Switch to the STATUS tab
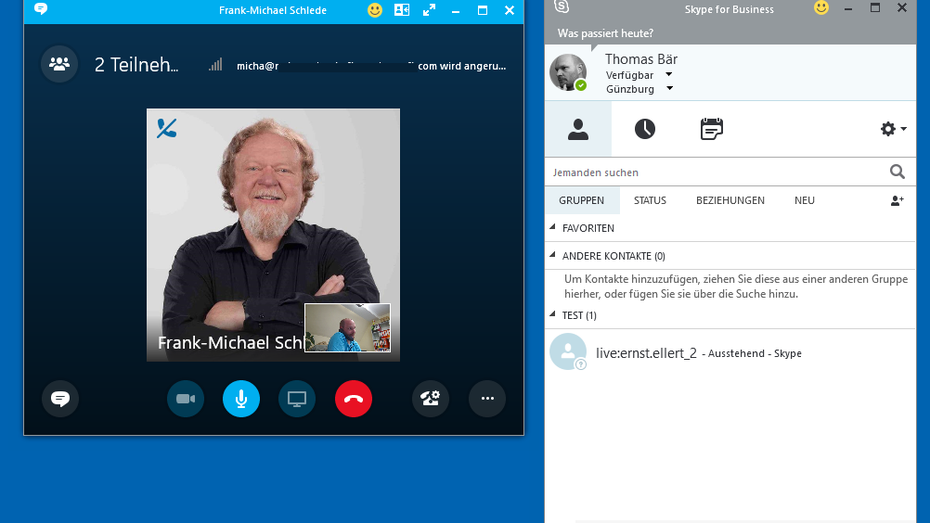The height and width of the screenshot is (523, 930). pos(649,200)
